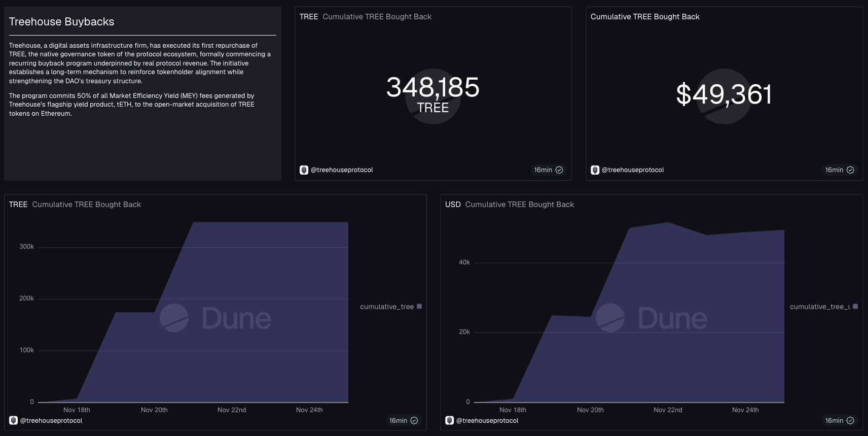Click the 40k axis label on the USD chart
This screenshot has width=868, height=436.
click(x=464, y=262)
